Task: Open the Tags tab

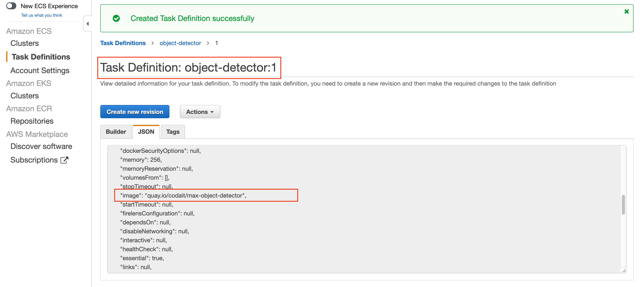Action: (173, 132)
